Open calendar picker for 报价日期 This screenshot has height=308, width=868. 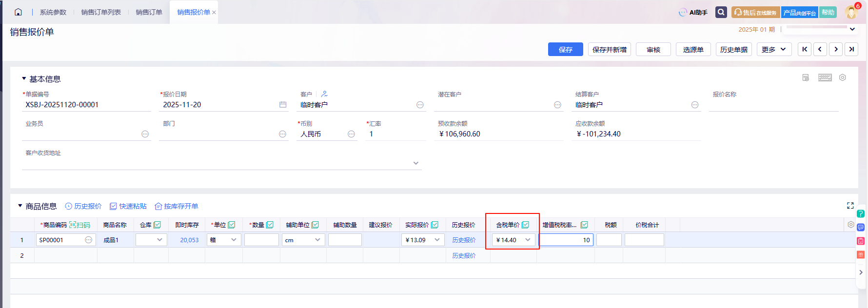(x=283, y=105)
